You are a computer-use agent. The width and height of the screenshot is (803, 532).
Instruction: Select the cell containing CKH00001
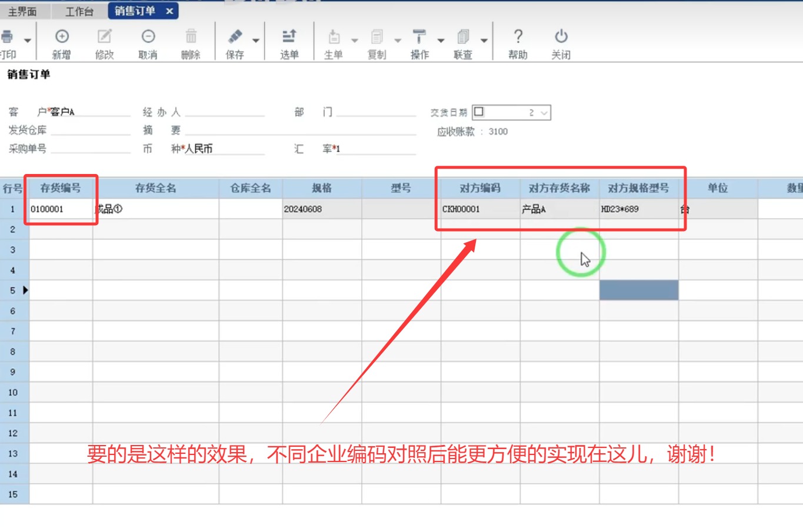pyautogui.click(x=479, y=209)
